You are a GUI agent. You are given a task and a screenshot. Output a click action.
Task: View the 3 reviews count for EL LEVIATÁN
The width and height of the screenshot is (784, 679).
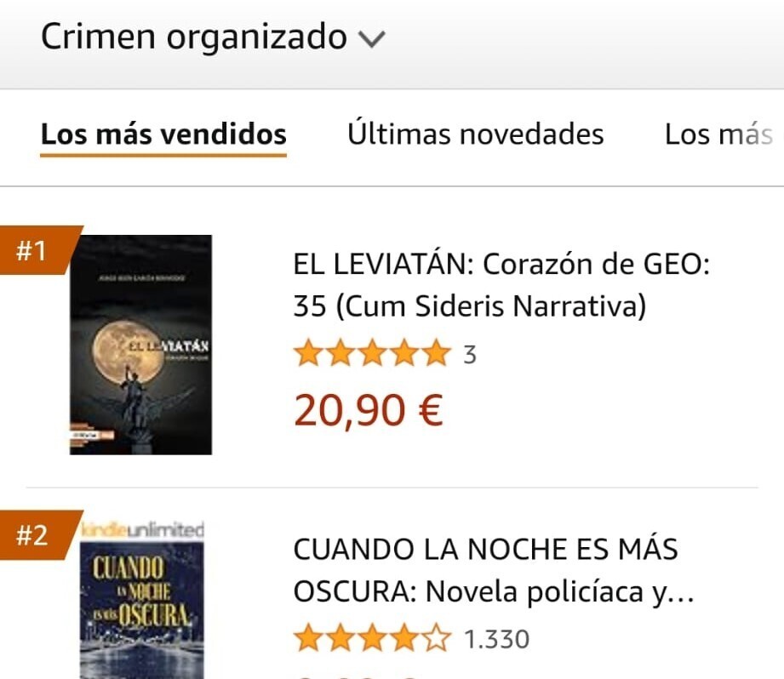[x=470, y=355]
